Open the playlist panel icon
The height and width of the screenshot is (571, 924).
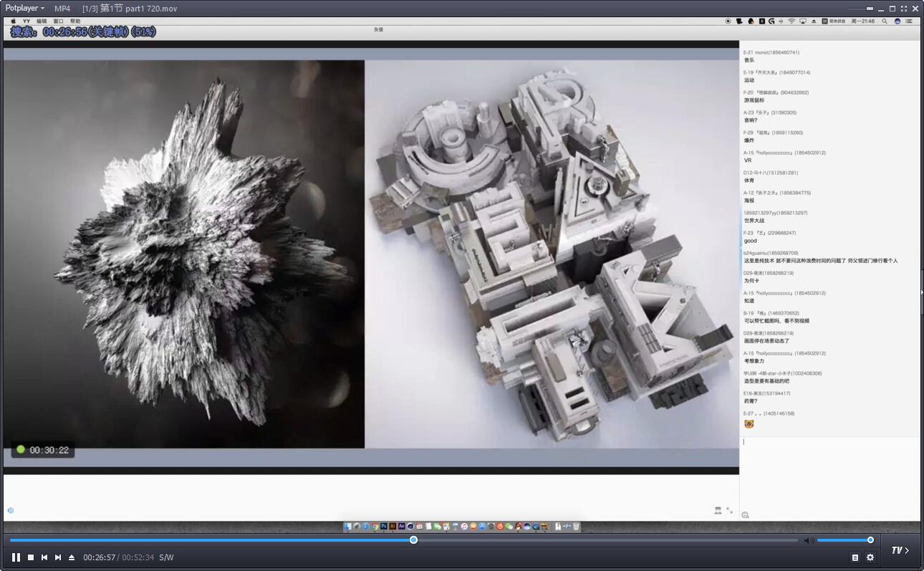pos(855,557)
